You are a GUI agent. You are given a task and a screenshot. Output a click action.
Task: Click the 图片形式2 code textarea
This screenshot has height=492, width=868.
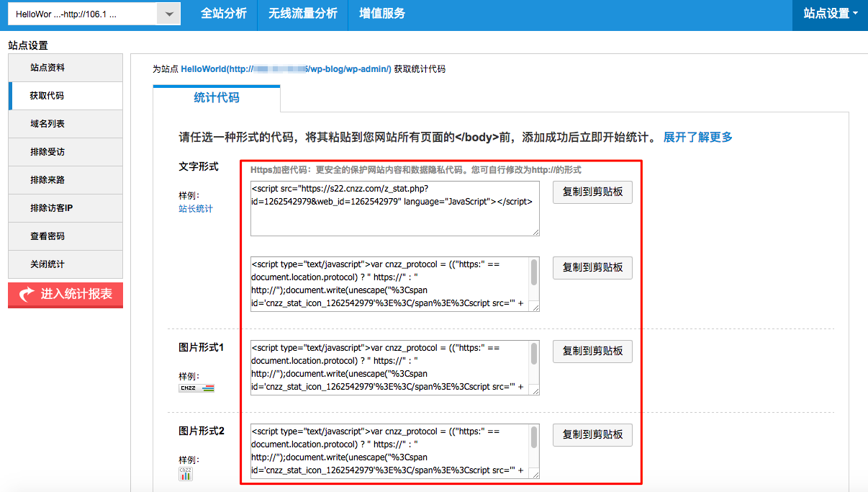point(395,451)
